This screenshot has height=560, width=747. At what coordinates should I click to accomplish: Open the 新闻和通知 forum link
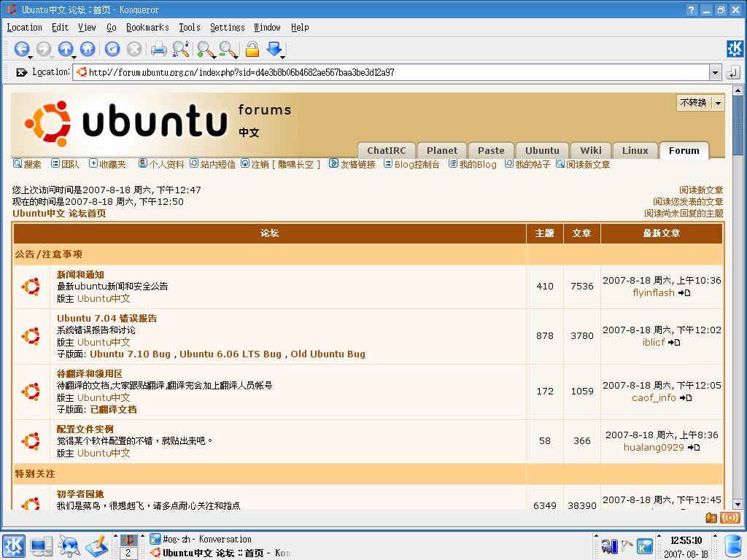(x=80, y=275)
